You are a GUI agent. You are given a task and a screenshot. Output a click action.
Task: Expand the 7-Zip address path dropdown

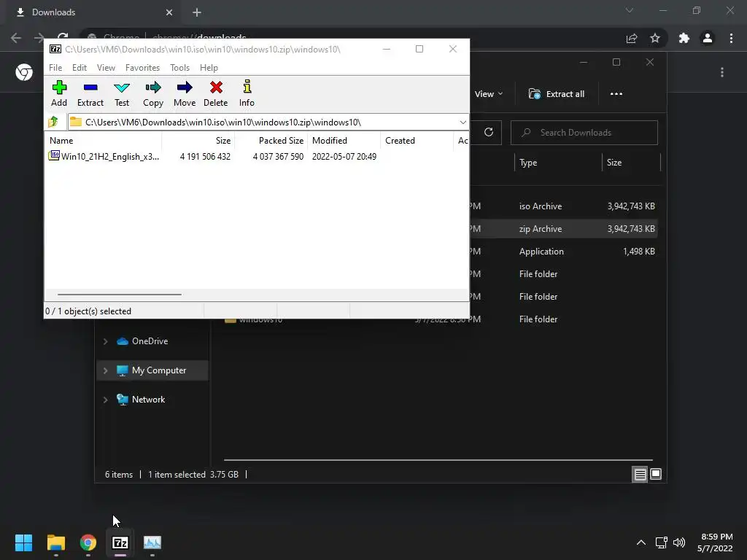(x=462, y=122)
